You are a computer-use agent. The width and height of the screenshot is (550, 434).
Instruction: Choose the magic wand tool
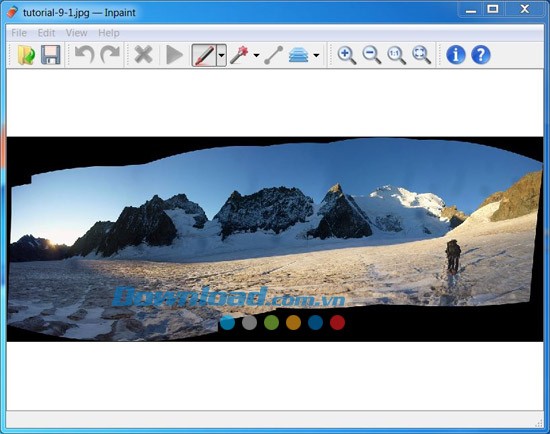coord(239,55)
